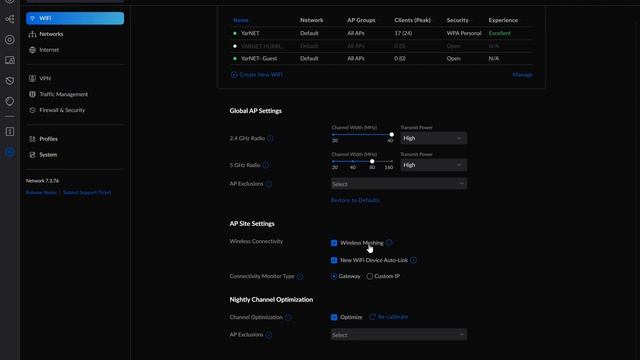Click the 5 GHz channel width slider handle
This screenshot has width=640, height=360.
coord(372,161)
